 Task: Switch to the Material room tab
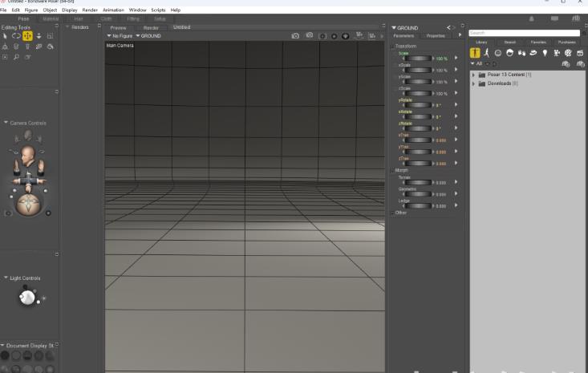click(51, 18)
